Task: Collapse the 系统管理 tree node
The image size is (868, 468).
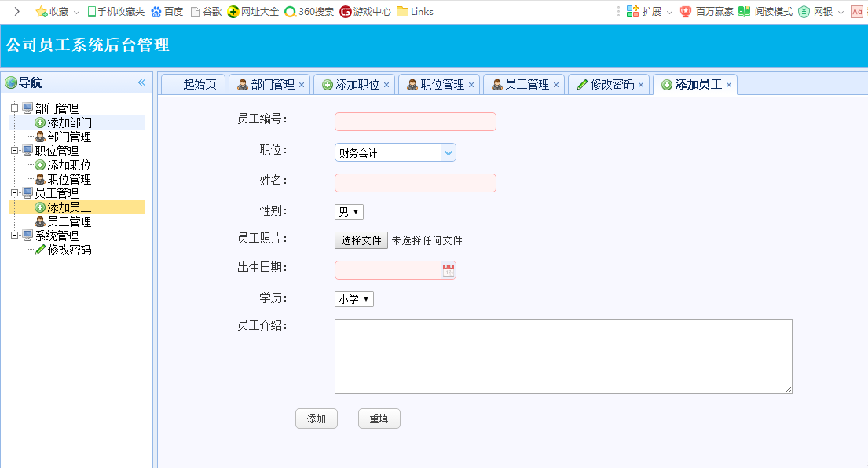Action: click(x=15, y=235)
